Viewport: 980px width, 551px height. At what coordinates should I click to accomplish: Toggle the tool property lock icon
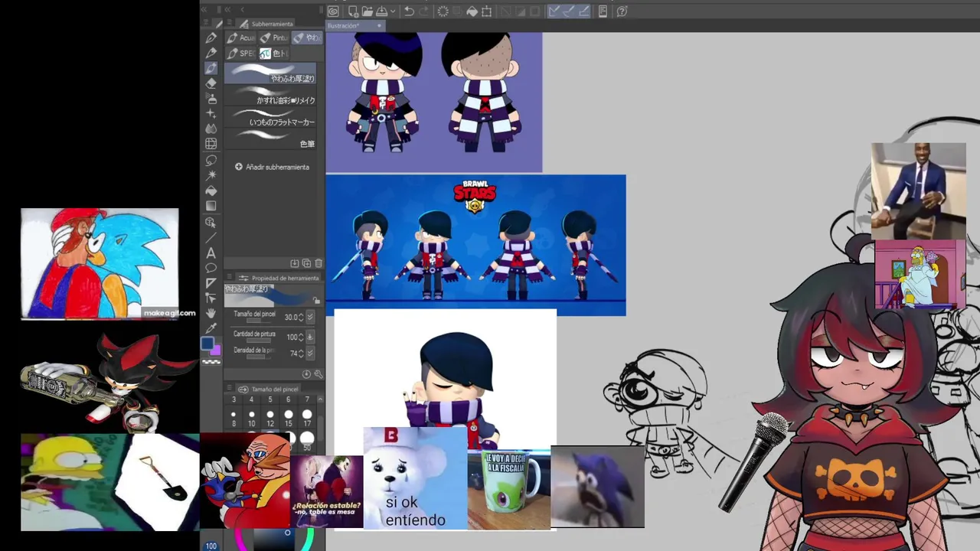[x=316, y=300]
